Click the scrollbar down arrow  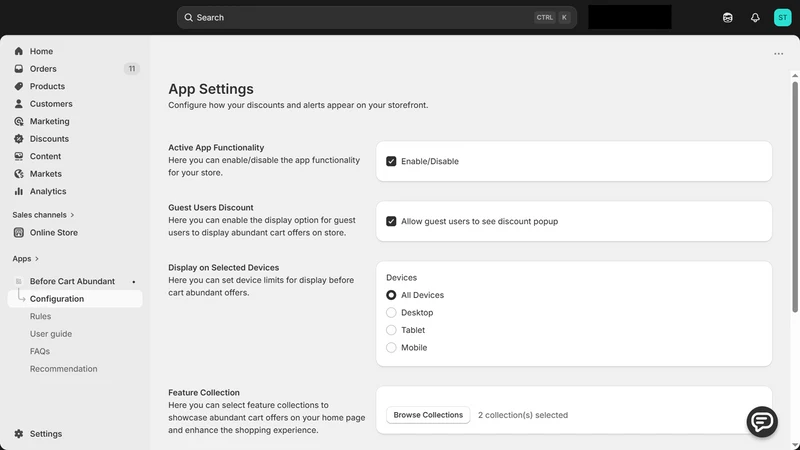tap(795, 445)
